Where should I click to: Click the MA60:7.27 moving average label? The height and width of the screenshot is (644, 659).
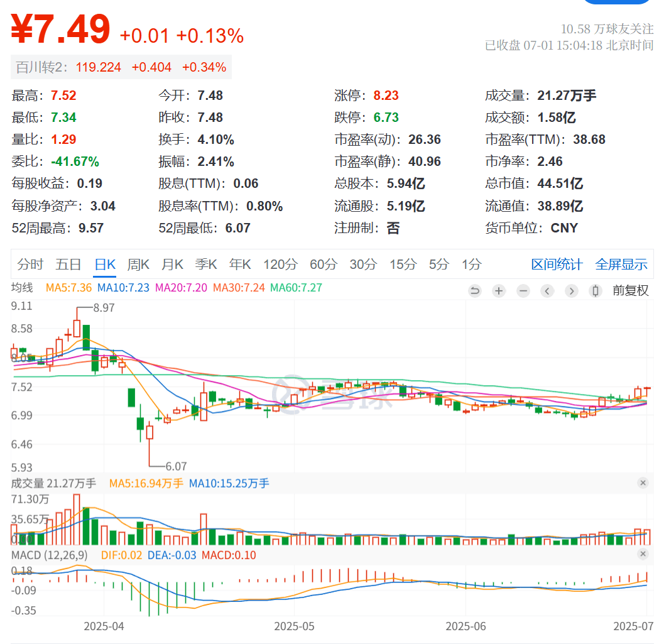296,288
